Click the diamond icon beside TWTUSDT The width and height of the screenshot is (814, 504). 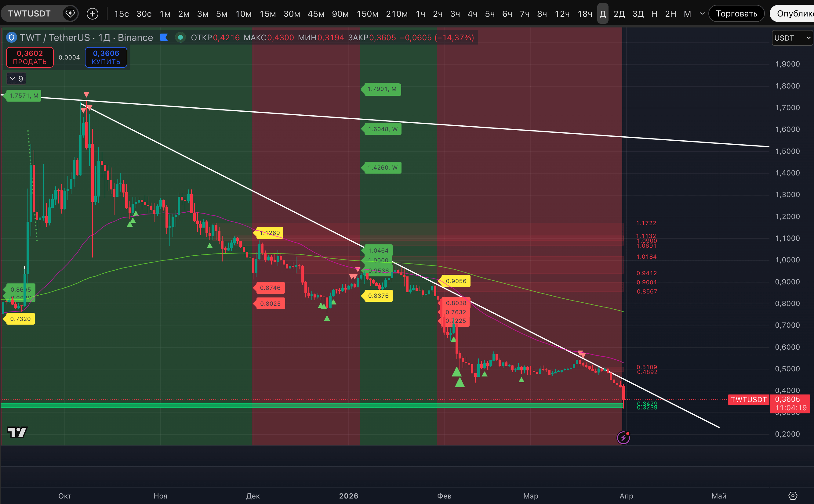click(x=70, y=14)
